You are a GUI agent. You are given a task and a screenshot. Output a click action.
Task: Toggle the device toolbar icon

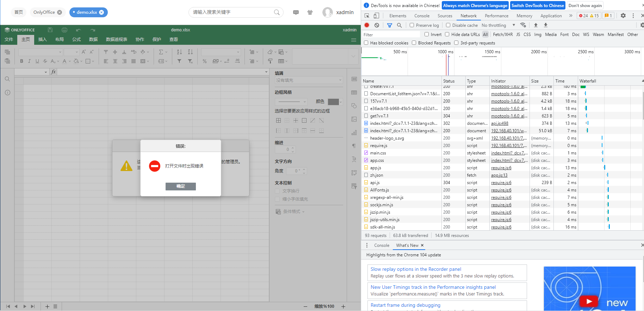(x=376, y=16)
